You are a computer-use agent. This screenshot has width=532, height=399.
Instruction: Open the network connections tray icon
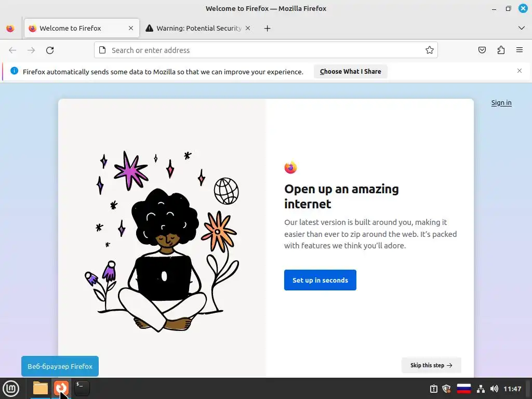481,389
